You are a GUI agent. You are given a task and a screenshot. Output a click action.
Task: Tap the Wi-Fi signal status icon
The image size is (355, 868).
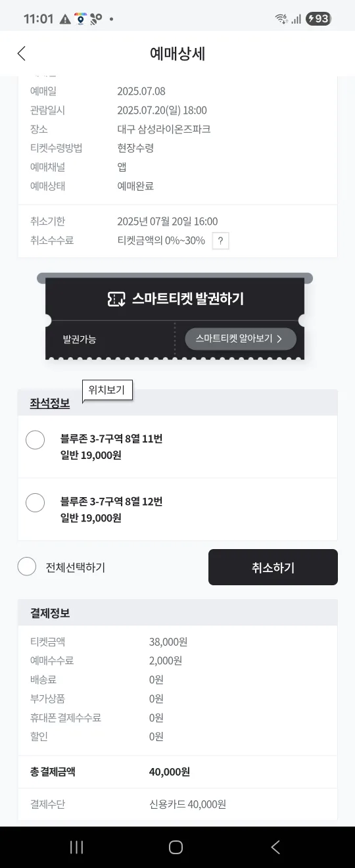281,19
